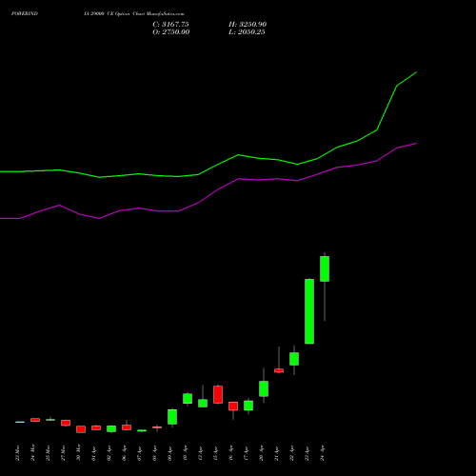
Task: Click the low price value L: 2050.25
Action: click(247, 31)
